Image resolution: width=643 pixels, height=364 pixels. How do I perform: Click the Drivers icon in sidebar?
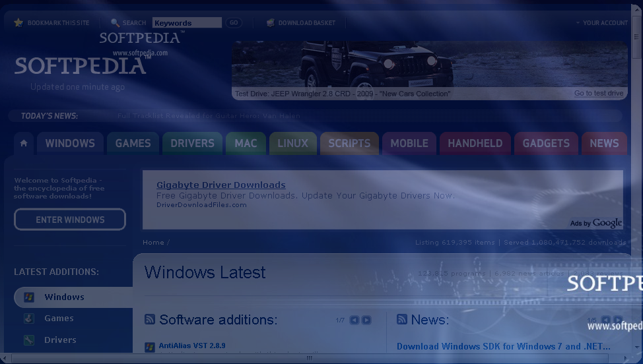(28, 340)
